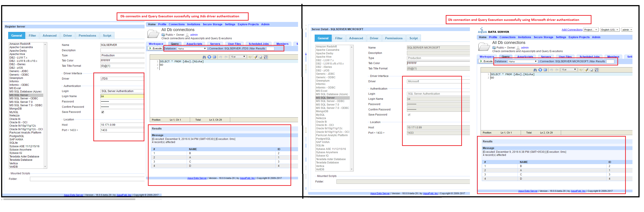Screen dimensions: 644x212
Task: Toggle the word wrap icon in the JTDS query editor
Action: tap(266, 57)
